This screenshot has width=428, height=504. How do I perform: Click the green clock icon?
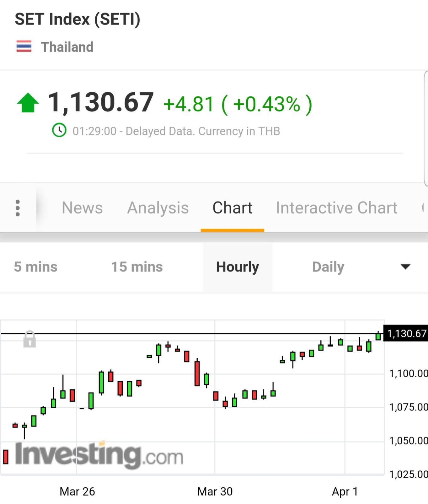click(x=59, y=130)
